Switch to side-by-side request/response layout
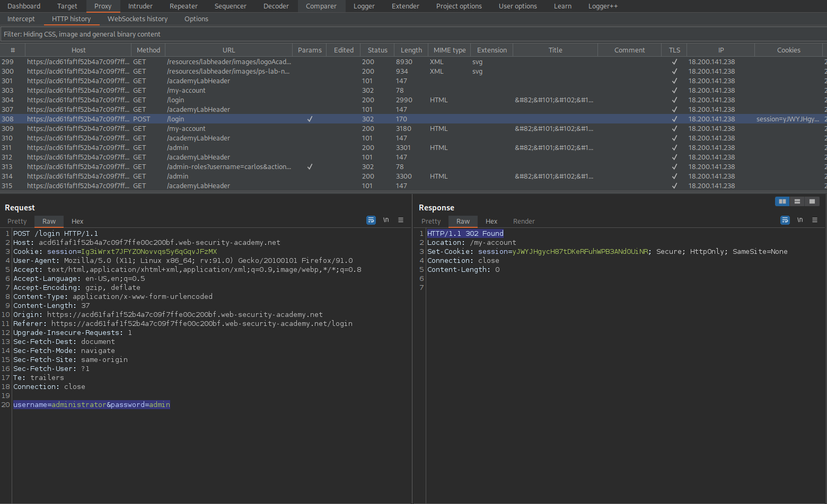Viewport: 827px width, 504px height. [782, 201]
